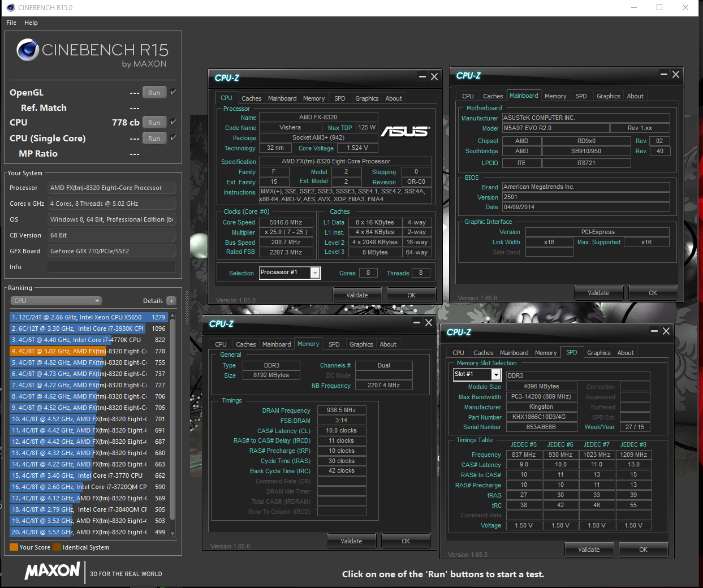
Task: Click Model field M5A97 EVO R2.0
Action: coord(557,128)
